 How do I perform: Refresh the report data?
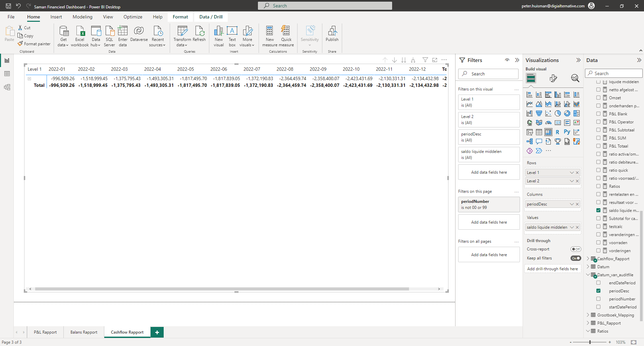[199, 34]
